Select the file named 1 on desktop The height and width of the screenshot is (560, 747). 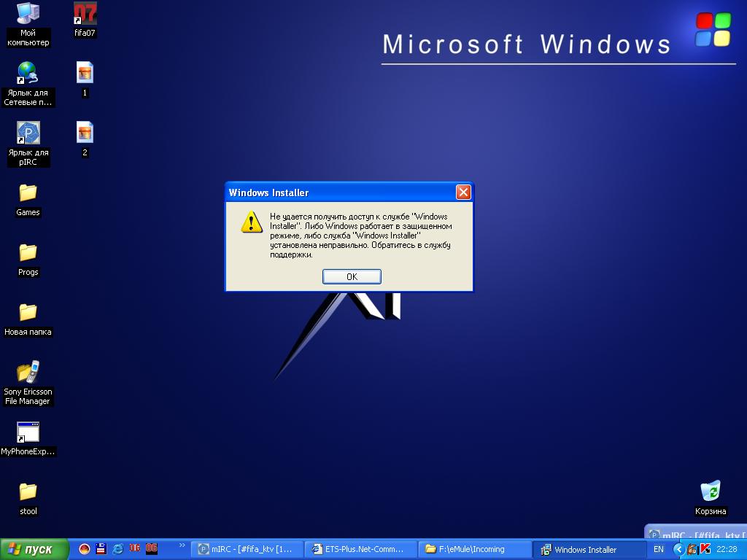85,74
